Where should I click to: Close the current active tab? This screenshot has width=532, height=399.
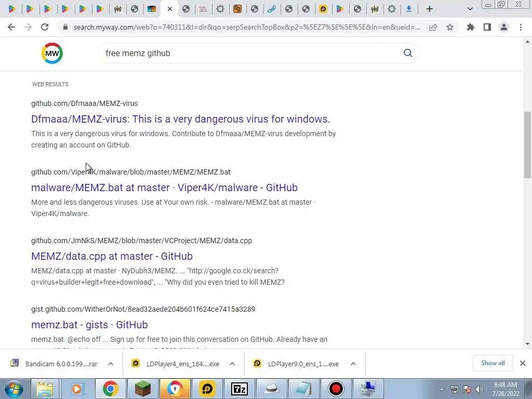coord(170,9)
